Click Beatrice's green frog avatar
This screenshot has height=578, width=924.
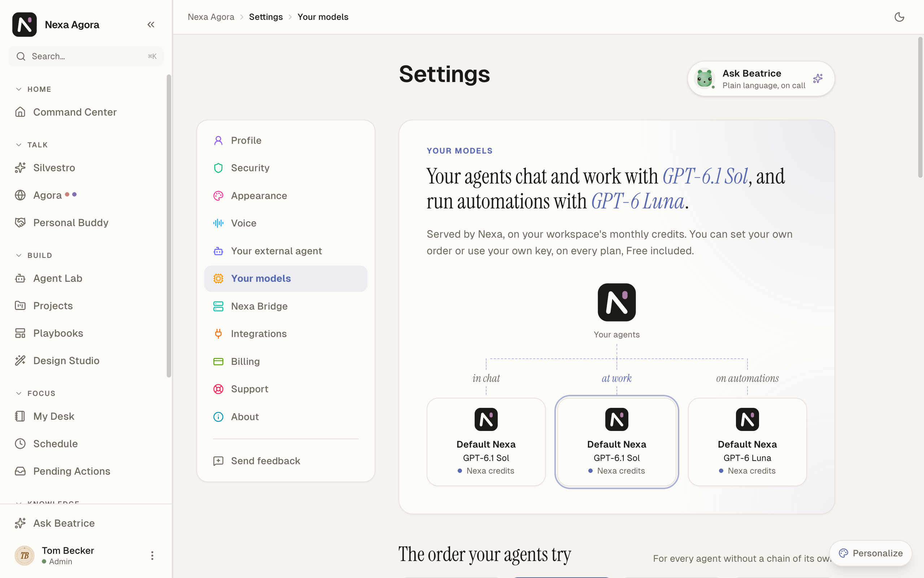pyautogui.click(x=704, y=79)
